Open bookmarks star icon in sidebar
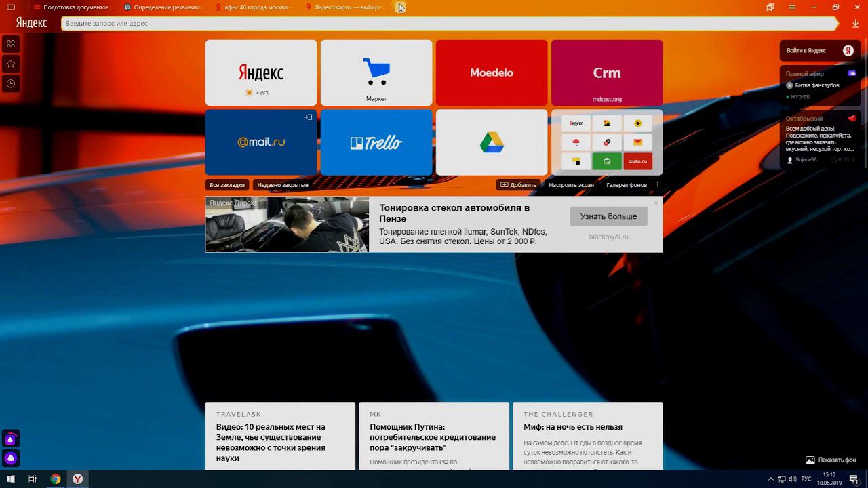868x488 pixels. (11, 64)
